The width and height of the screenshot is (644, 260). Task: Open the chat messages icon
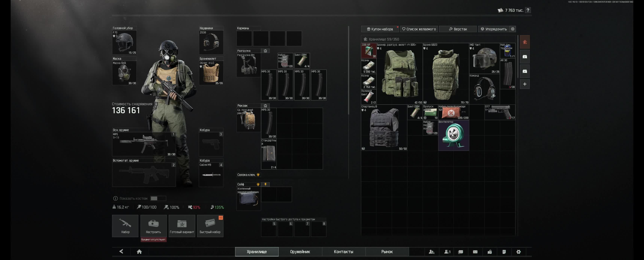461,252
